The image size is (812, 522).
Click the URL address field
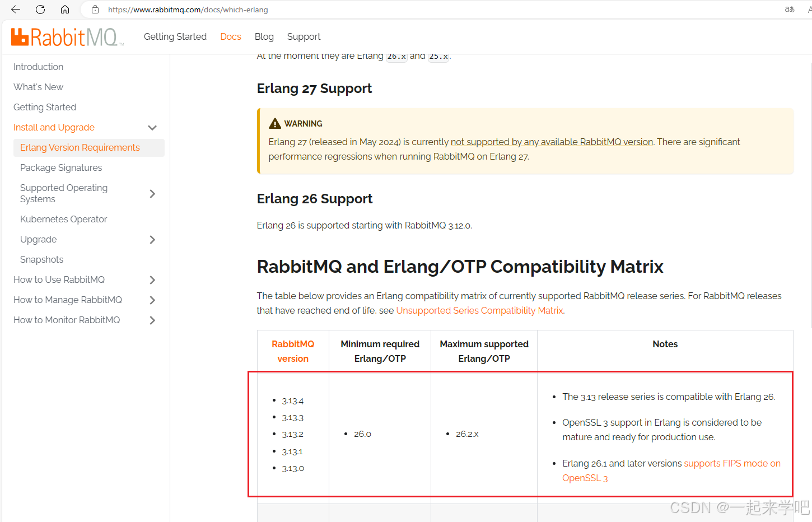click(392, 10)
